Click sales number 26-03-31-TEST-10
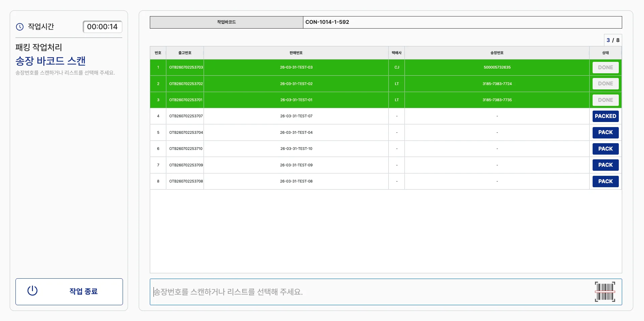This screenshot has width=644, height=321. coord(296,149)
